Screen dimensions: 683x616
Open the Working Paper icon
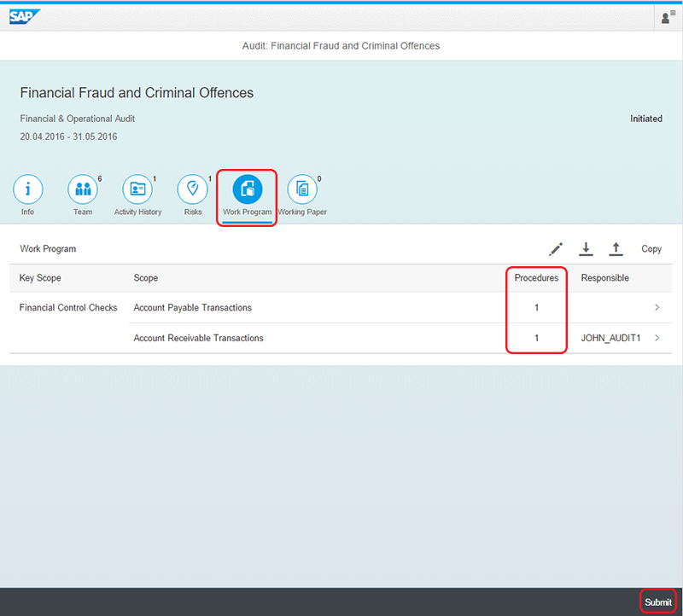(302, 189)
